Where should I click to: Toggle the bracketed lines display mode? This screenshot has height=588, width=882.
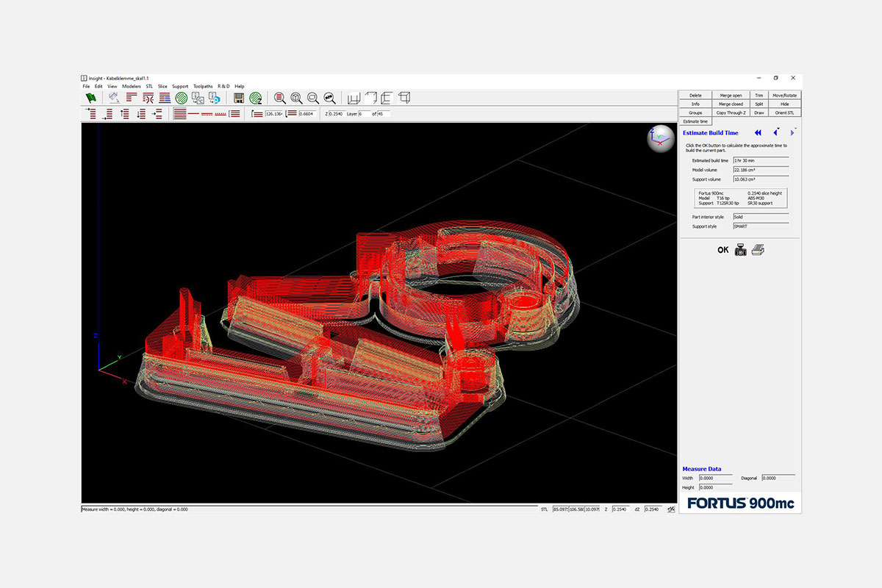click(x=234, y=114)
